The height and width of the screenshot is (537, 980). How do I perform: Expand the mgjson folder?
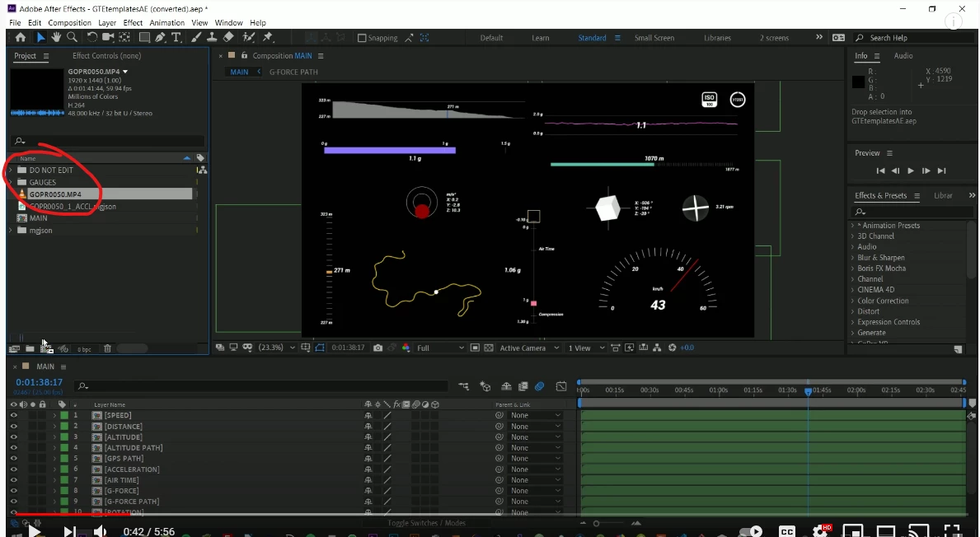tap(10, 231)
